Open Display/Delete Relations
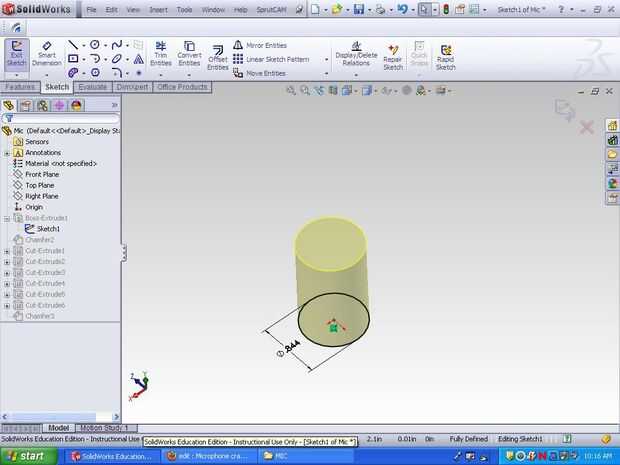 (x=356, y=54)
